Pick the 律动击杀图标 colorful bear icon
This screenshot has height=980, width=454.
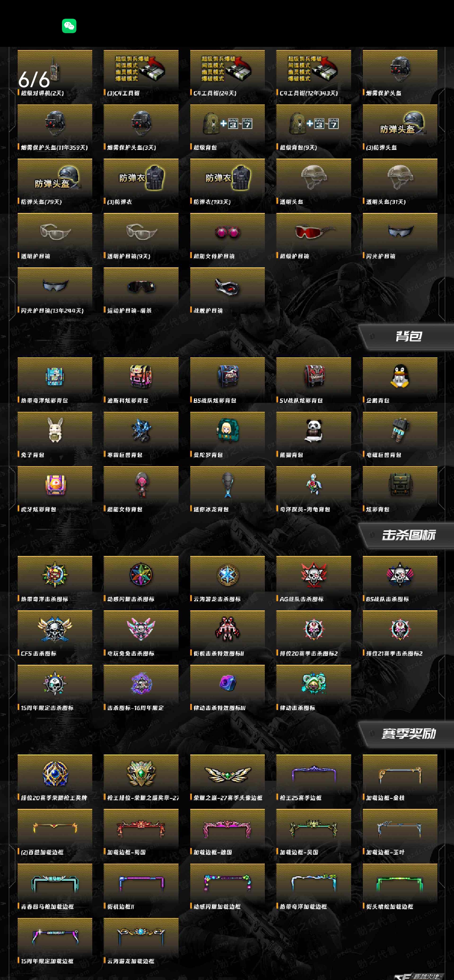[313, 683]
